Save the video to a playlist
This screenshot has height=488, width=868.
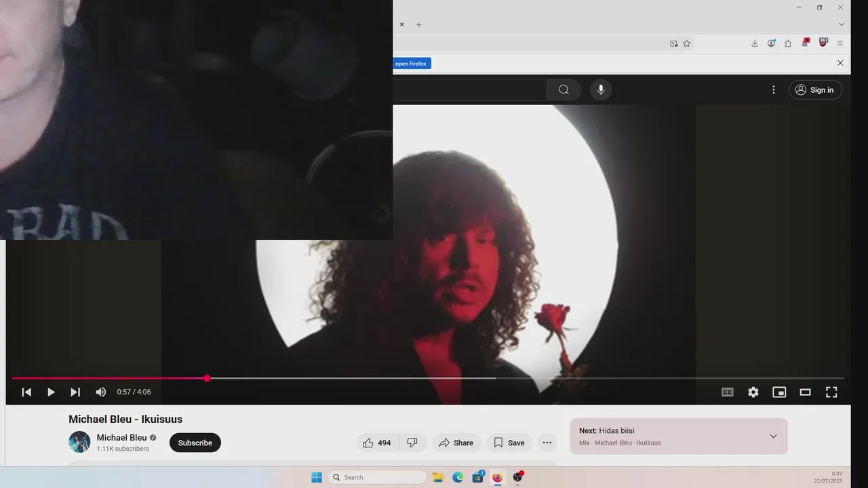(509, 443)
